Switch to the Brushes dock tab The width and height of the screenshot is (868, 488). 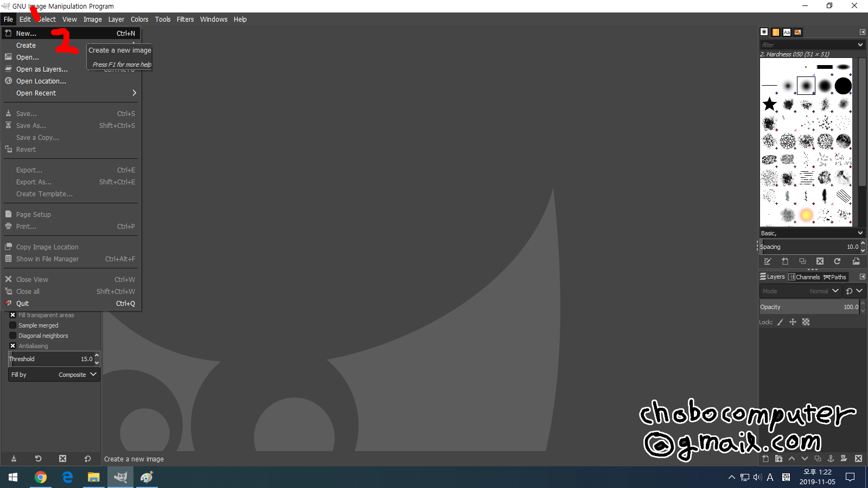click(764, 32)
